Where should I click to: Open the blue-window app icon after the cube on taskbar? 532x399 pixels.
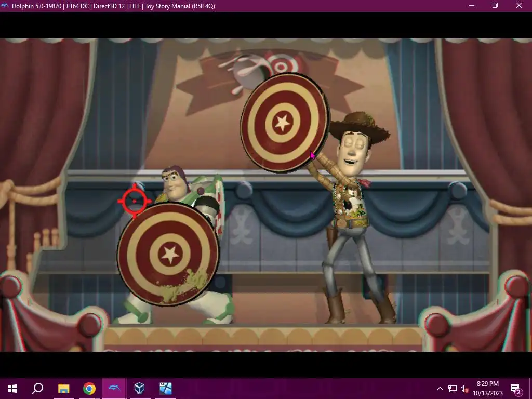166,389
